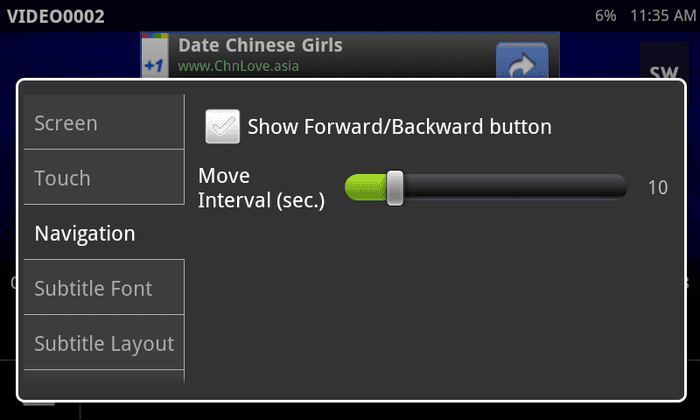Tap the Show Forward/Backward button label text
The width and height of the screenshot is (700, 420).
pyautogui.click(x=400, y=127)
